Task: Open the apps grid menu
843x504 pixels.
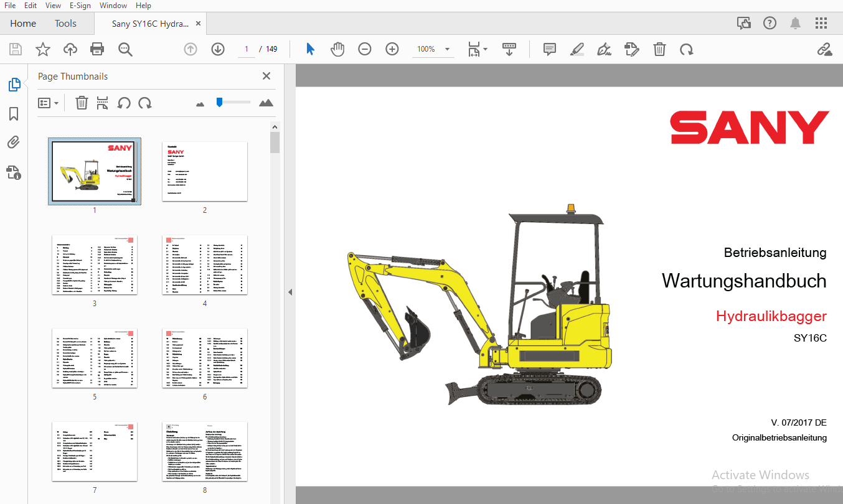Action: click(x=821, y=24)
